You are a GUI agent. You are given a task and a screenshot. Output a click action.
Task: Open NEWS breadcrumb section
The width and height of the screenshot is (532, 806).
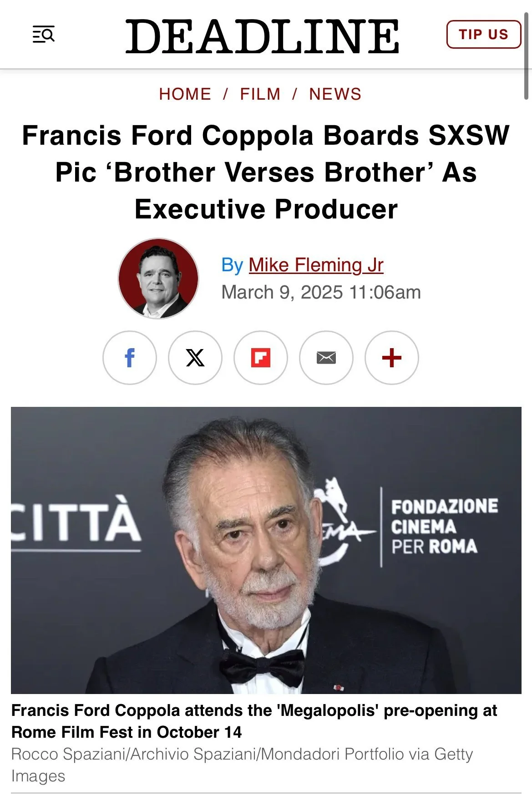(335, 94)
